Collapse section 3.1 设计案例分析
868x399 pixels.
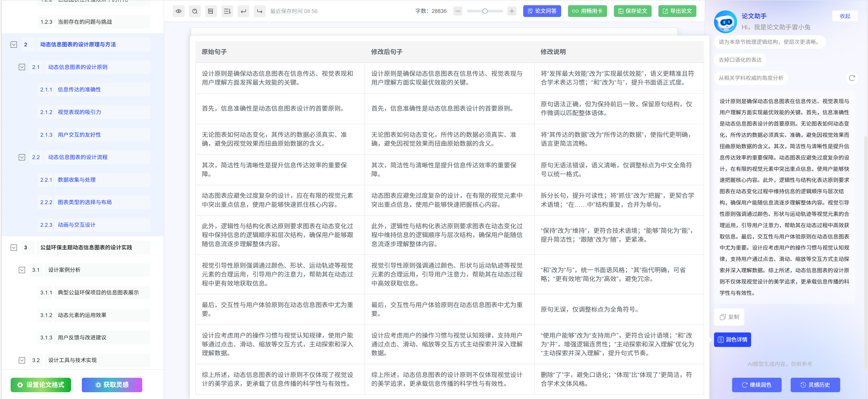pyautogui.click(x=22, y=270)
